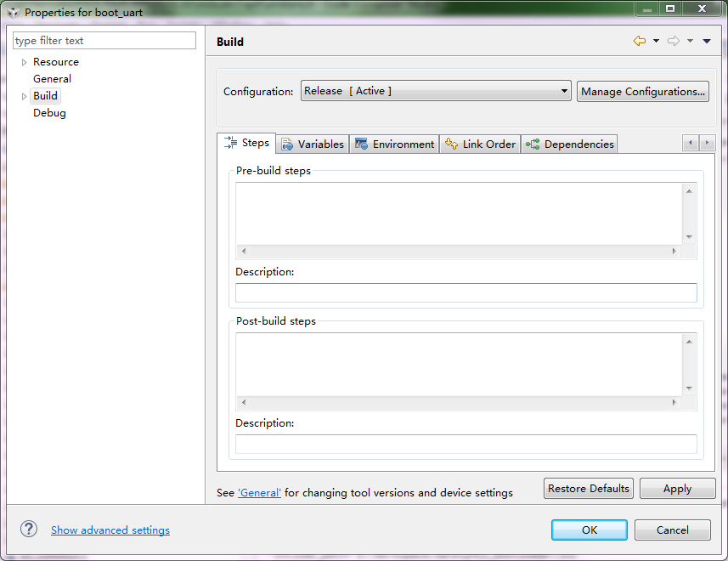This screenshot has height=561, width=728.
Task: Minimize the Properties window
Action: click(646, 8)
